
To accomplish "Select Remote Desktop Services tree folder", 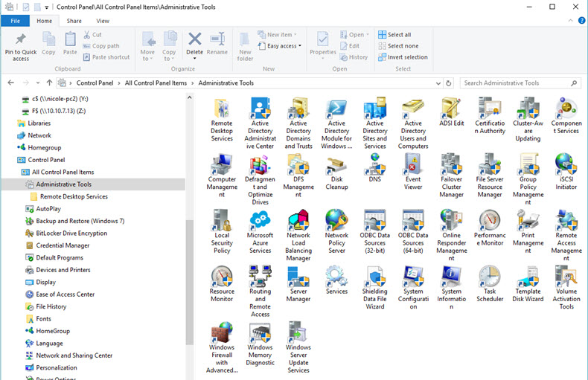I will pyautogui.click(x=74, y=196).
